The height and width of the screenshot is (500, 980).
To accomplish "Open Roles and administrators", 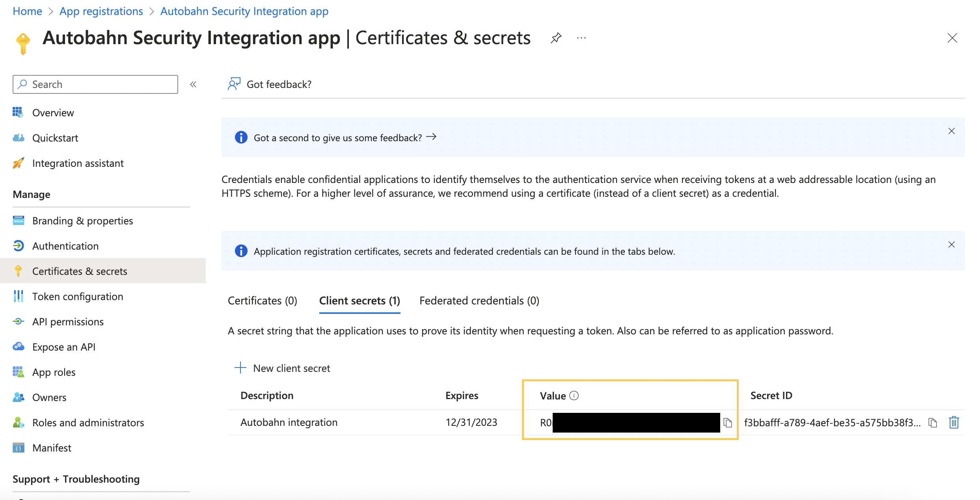I will (88, 423).
